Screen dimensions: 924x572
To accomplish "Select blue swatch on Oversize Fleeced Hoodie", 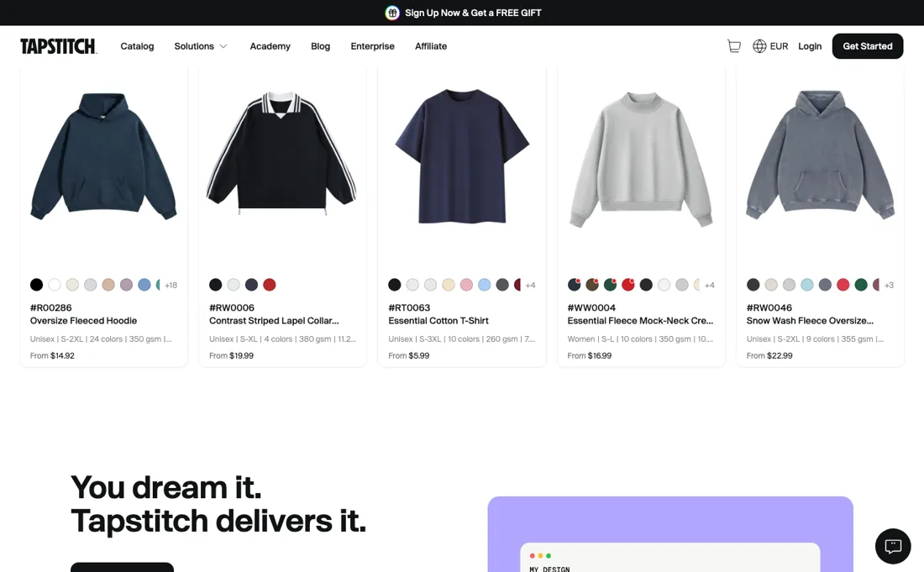I will tap(144, 285).
